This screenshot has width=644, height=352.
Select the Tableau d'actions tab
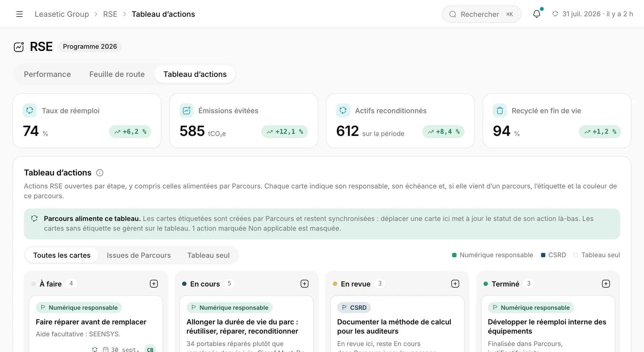pos(195,74)
